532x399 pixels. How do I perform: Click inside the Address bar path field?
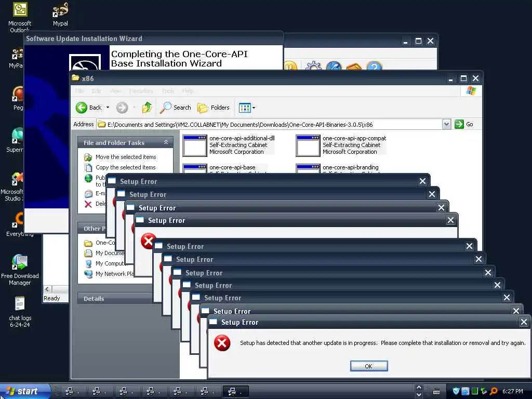point(270,125)
